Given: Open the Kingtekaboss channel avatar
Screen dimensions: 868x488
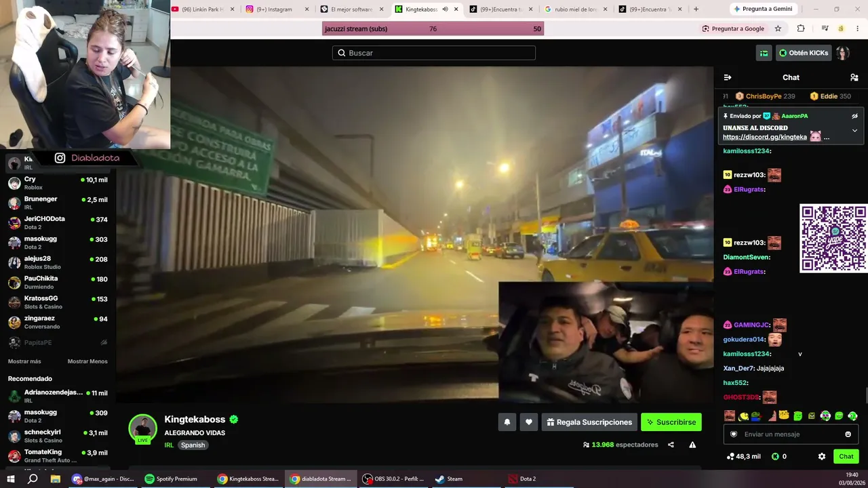Looking at the screenshot, I should point(142,428).
